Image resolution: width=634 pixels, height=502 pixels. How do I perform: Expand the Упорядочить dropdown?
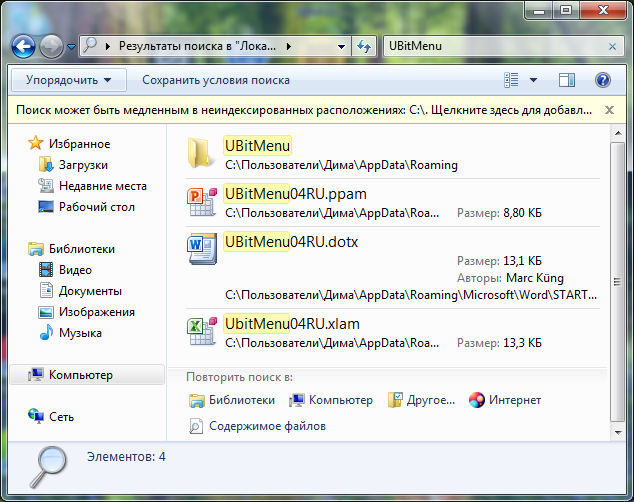click(68, 80)
